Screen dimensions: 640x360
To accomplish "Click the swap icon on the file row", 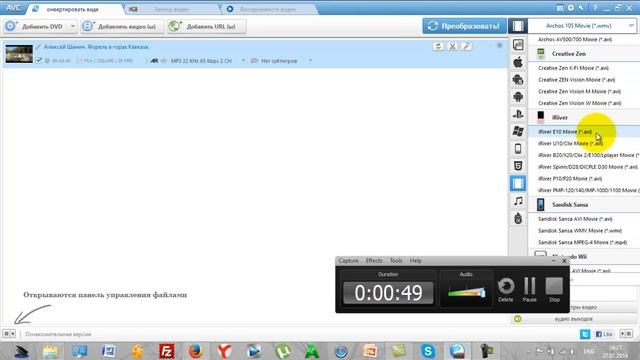I will (438, 46).
